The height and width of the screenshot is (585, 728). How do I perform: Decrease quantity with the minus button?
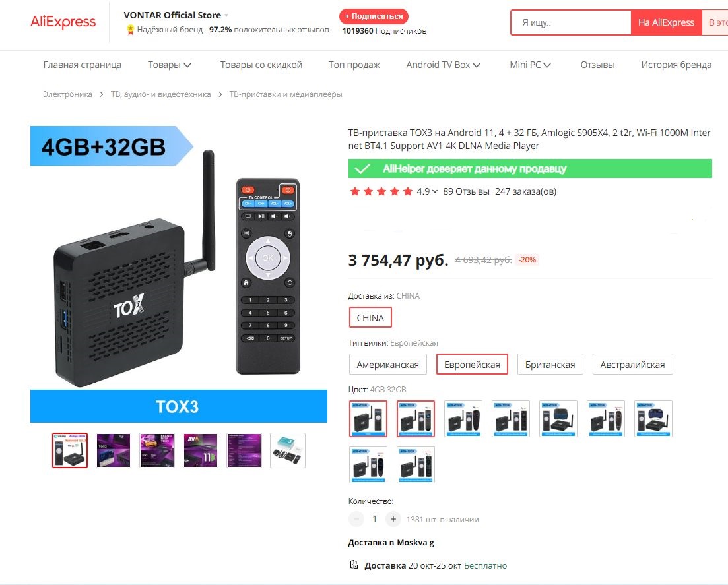[356, 519]
